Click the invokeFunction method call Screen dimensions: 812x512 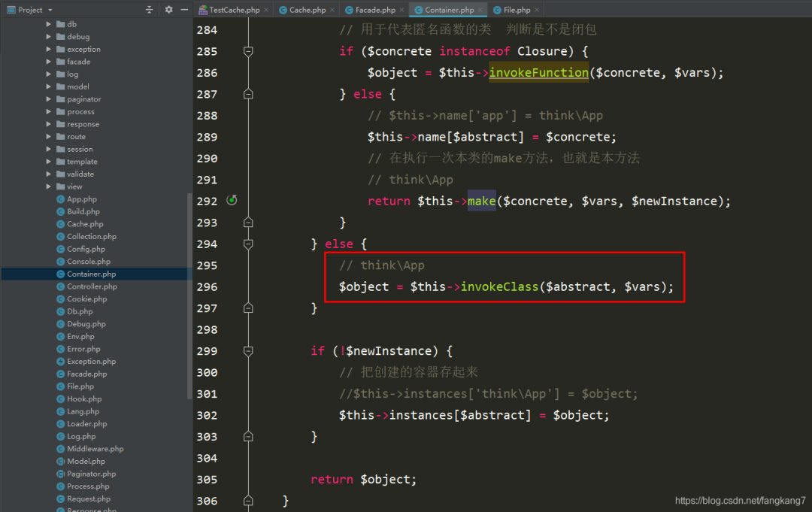coord(538,72)
